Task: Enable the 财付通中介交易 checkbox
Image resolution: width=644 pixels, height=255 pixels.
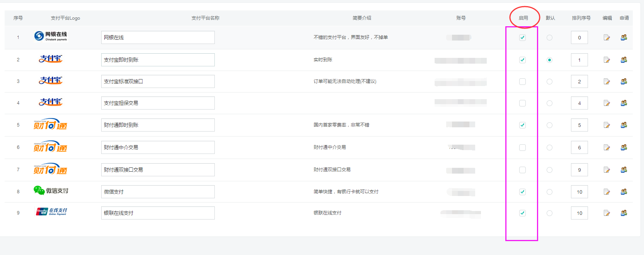Action: pyautogui.click(x=522, y=147)
